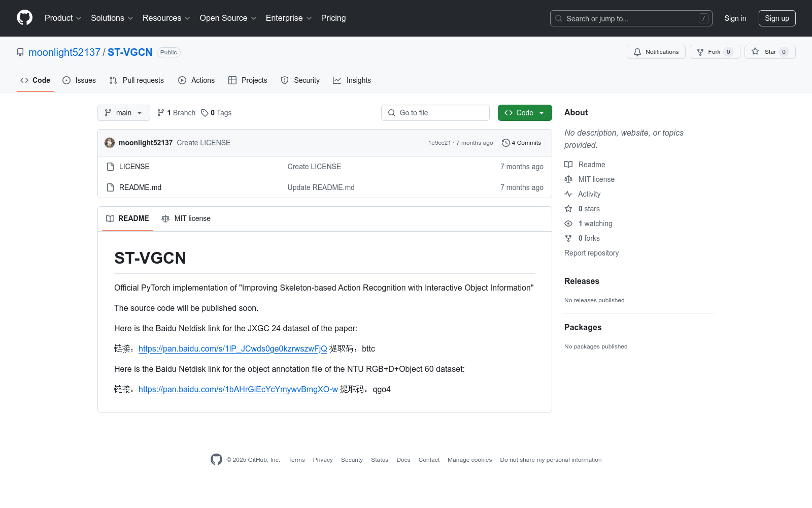Expand the Product menu

click(x=63, y=18)
